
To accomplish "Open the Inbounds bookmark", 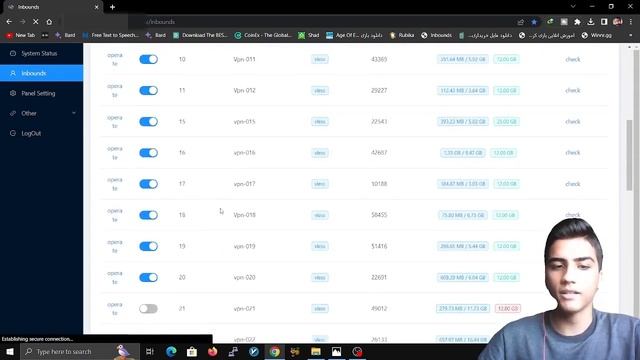I will (436, 36).
